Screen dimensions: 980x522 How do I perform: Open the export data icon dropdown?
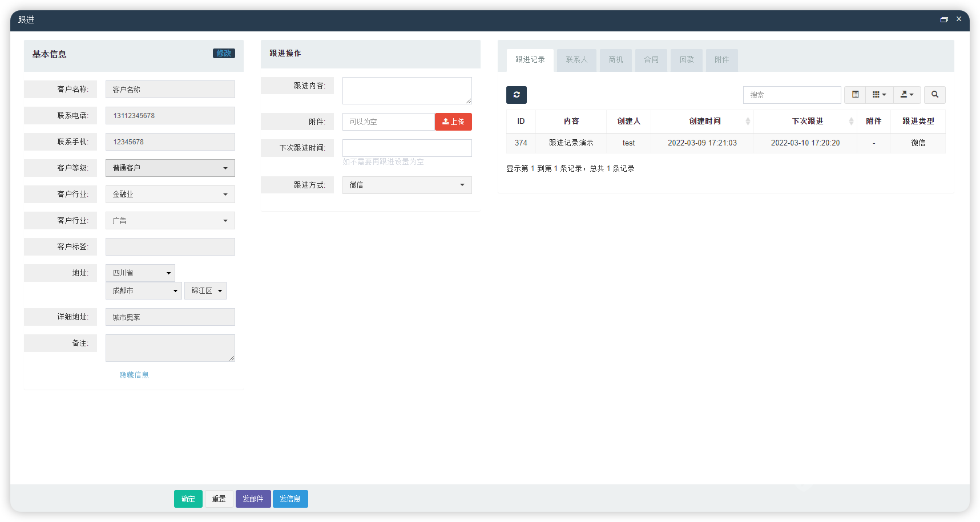click(907, 95)
